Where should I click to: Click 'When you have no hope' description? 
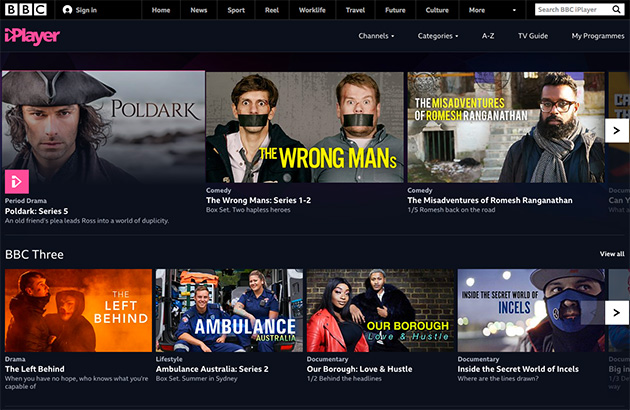pyautogui.click(x=76, y=382)
